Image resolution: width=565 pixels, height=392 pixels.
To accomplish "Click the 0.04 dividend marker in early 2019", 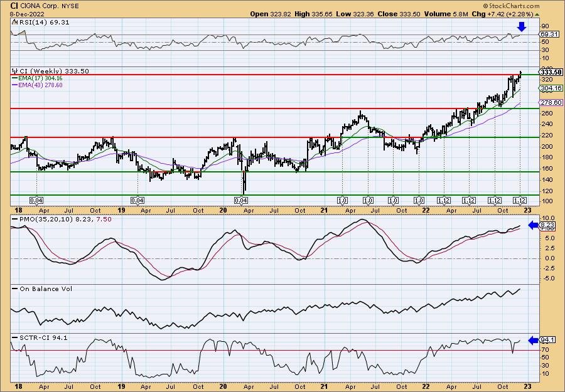I will 137,201.
